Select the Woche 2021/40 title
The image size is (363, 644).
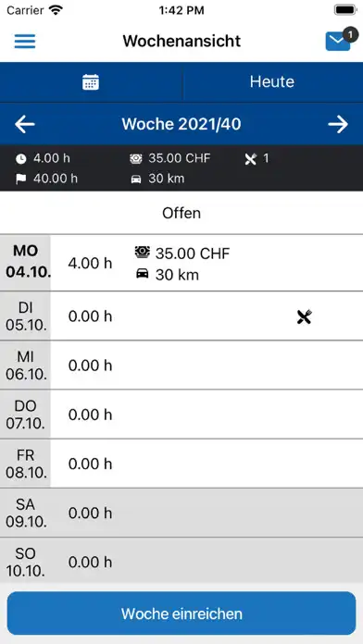point(181,124)
